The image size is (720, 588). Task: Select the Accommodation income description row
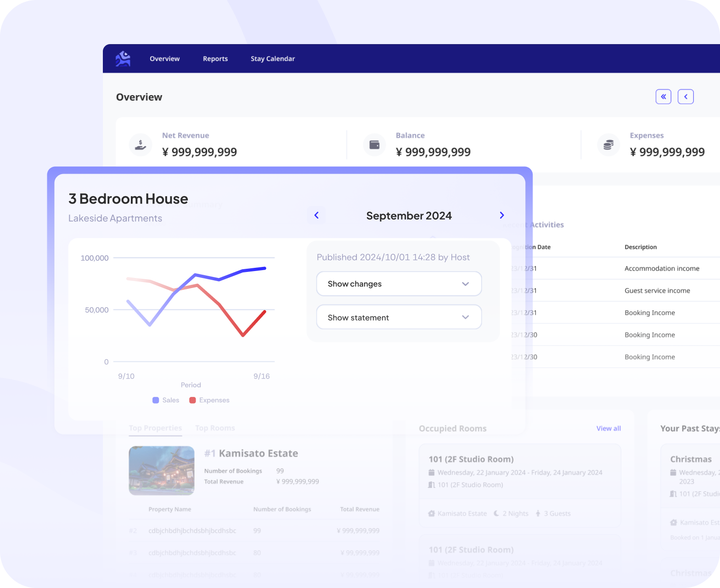click(x=662, y=268)
